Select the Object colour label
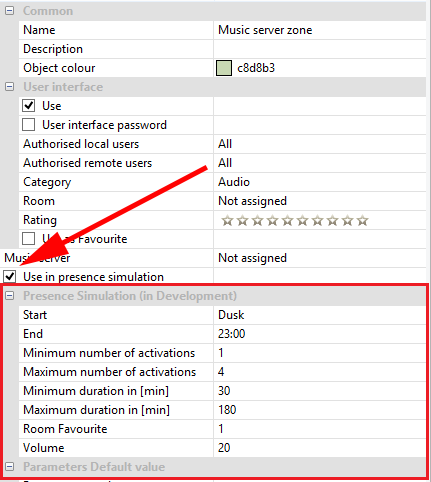 pos(59,68)
